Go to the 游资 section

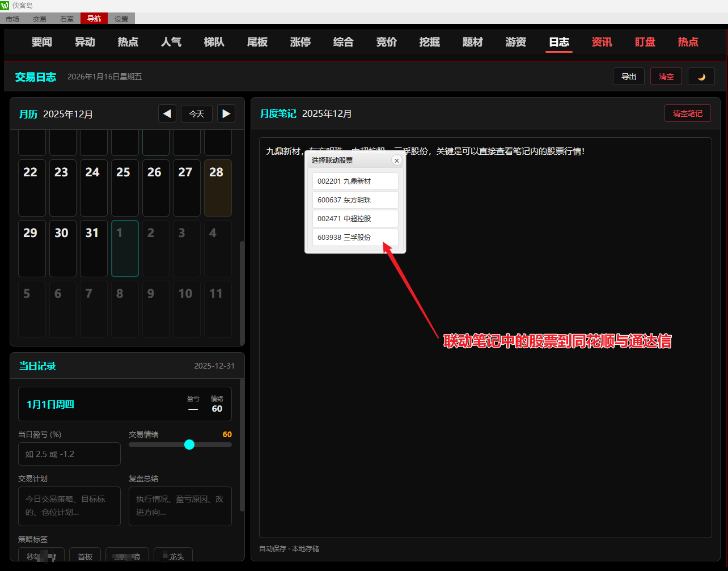[516, 42]
